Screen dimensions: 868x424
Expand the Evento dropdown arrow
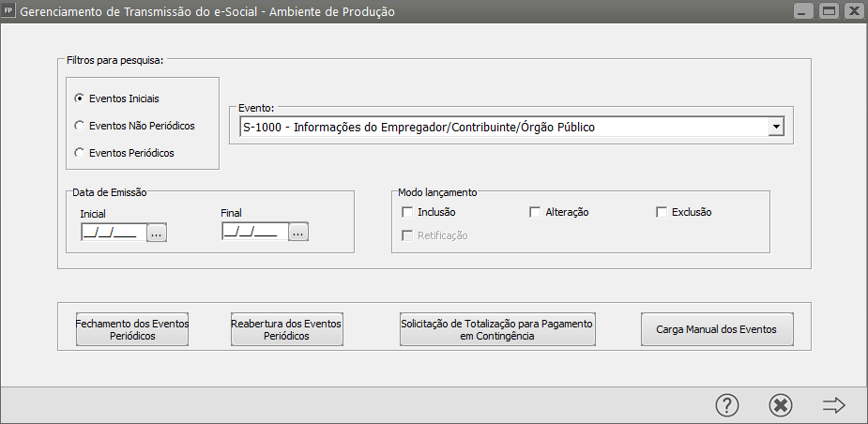(x=776, y=128)
